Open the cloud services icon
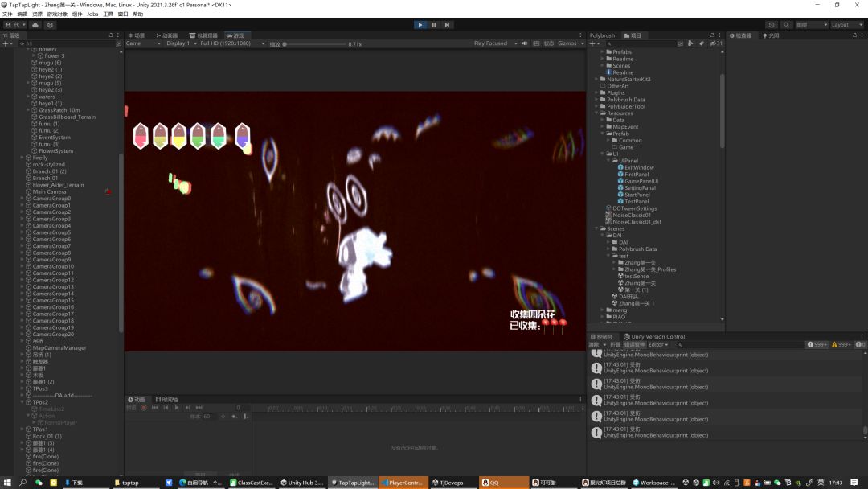868x489 pixels. pos(35,25)
